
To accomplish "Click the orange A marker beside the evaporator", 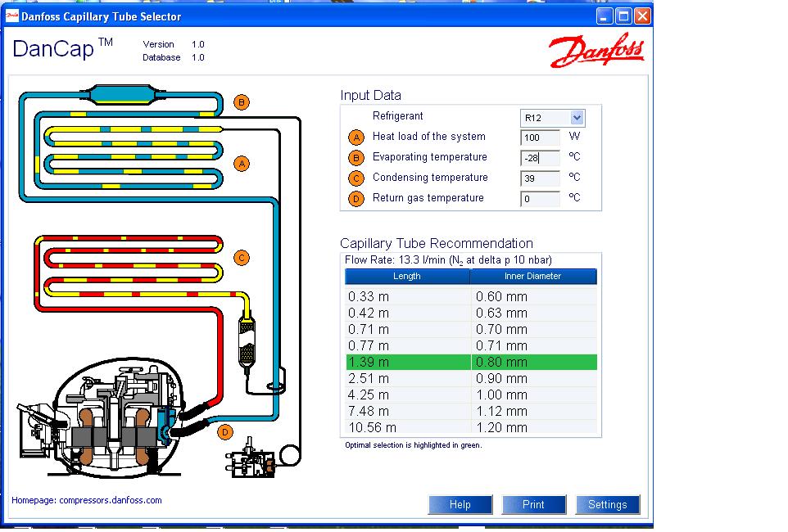I will (241, 164).
